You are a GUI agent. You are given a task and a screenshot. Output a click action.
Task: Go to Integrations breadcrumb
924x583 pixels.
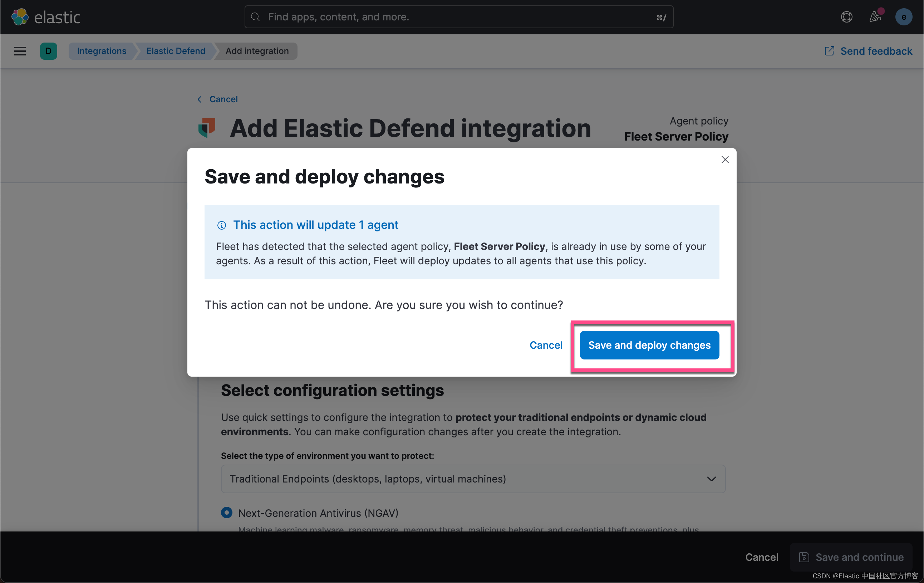click(101, 51)
